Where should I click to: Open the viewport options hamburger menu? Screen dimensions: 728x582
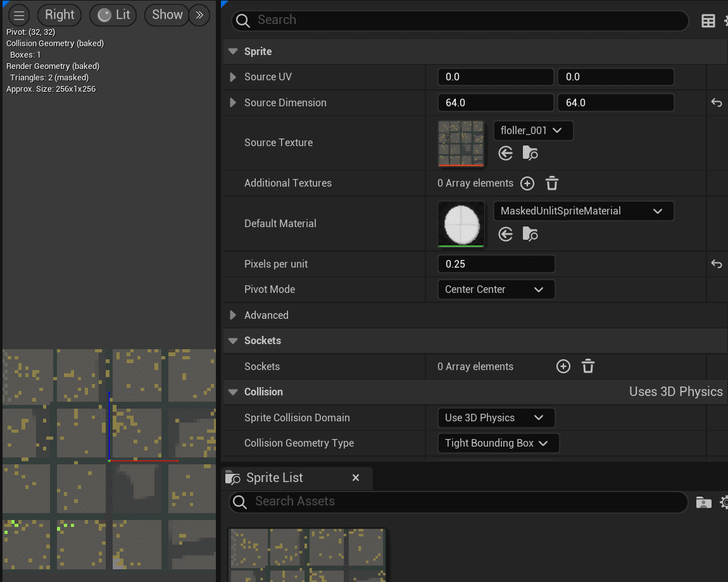tap(19, 15)
